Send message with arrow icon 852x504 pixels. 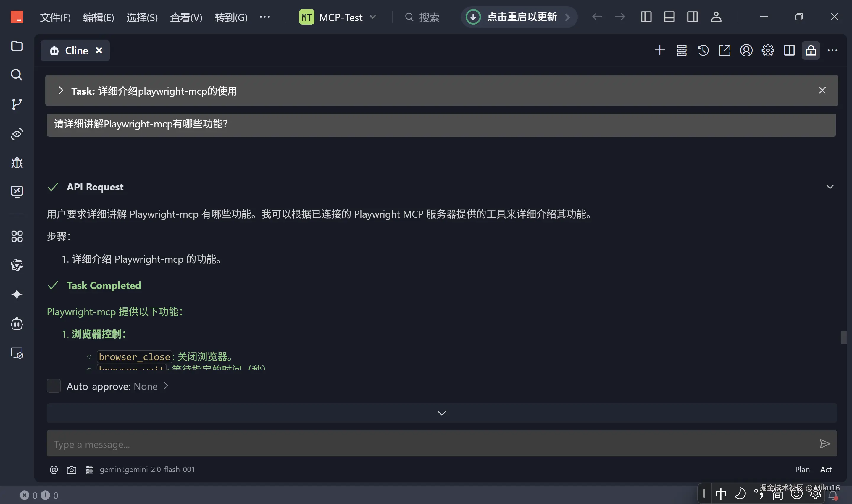(x=824, y=444)
